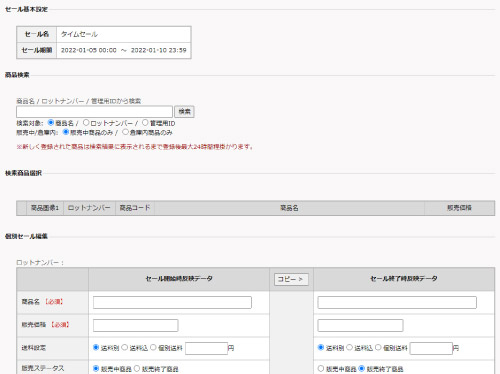Select 送料込 in sale-end column
The width and height of the screenshot is (500, 374).
point(349,347)
